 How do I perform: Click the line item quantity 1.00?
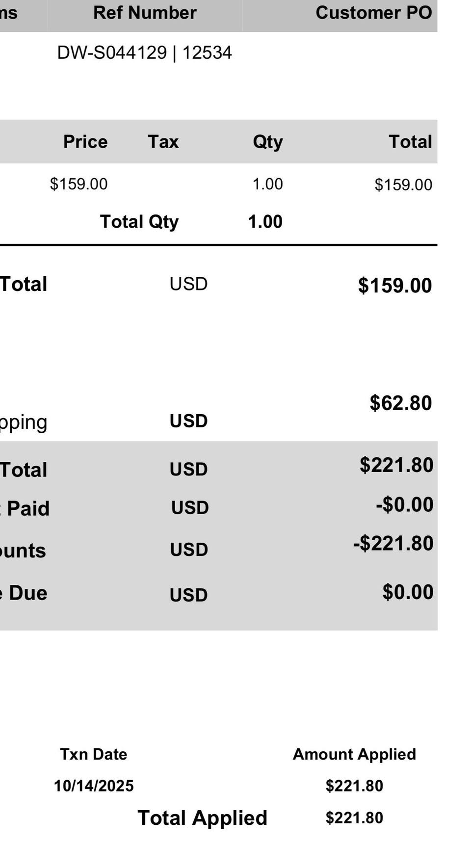(x=267, y=184)
